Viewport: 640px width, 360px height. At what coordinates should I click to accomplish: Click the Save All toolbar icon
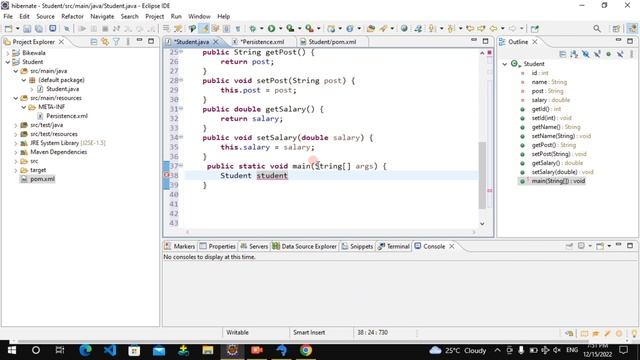pyautogui.click(x=39, y=29)
